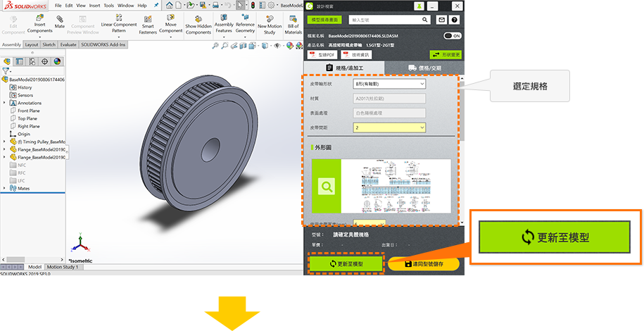Open the 皮帶間距 dropdown
This screenshot has height=331, width=644.
[x=389, y=127]
